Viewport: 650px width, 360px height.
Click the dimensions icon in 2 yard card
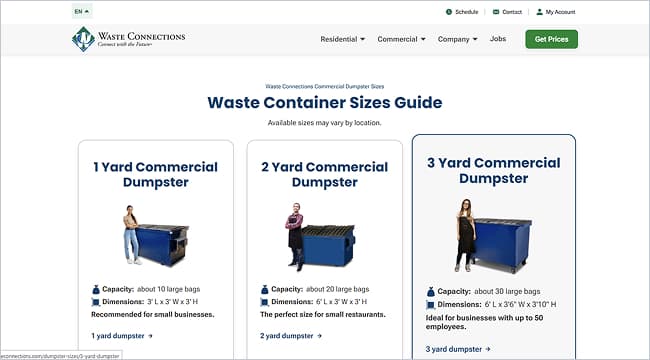click(x=264, y=302)
